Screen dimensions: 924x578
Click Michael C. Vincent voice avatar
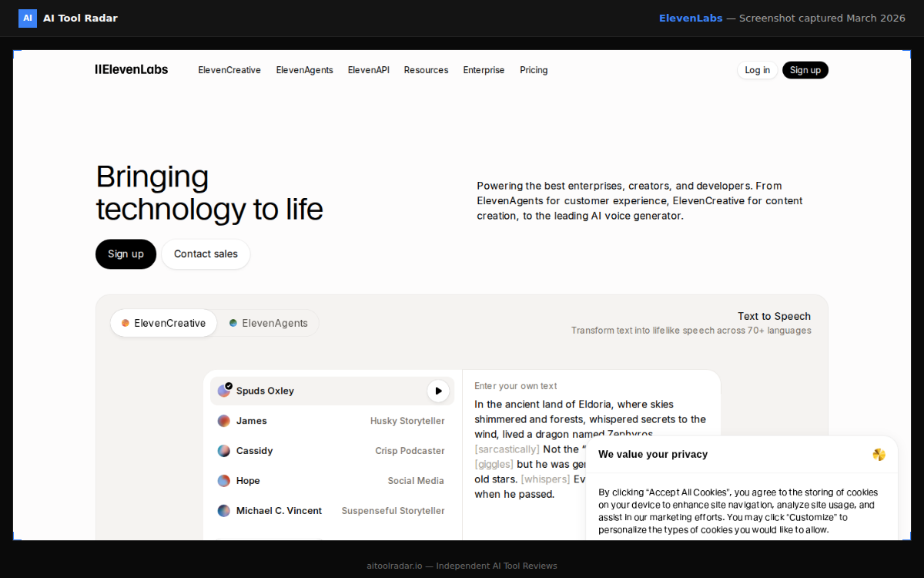click(224, 511)
